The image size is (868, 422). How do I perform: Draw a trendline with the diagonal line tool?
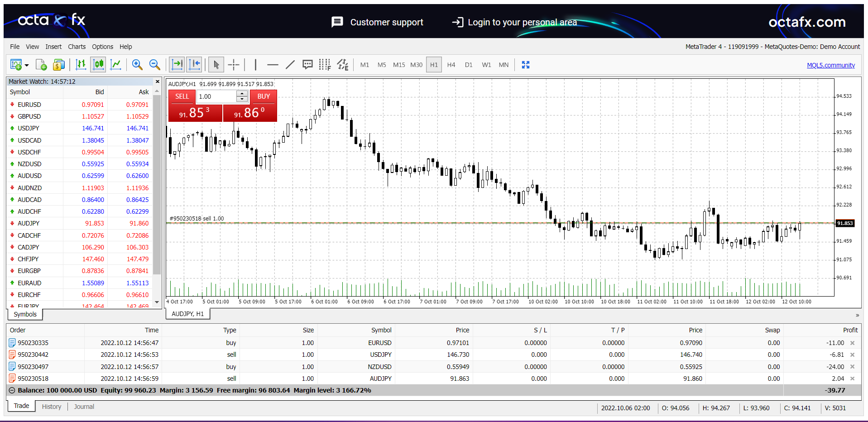[x=290, y=65]
